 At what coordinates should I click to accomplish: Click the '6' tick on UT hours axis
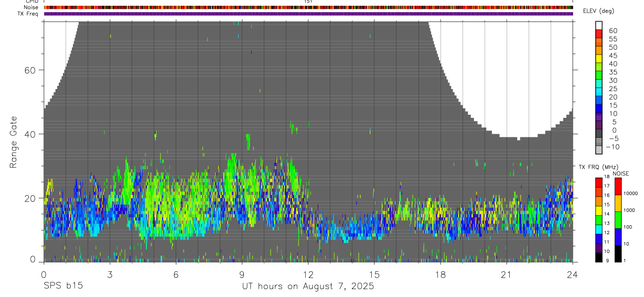tap(176, 274)
